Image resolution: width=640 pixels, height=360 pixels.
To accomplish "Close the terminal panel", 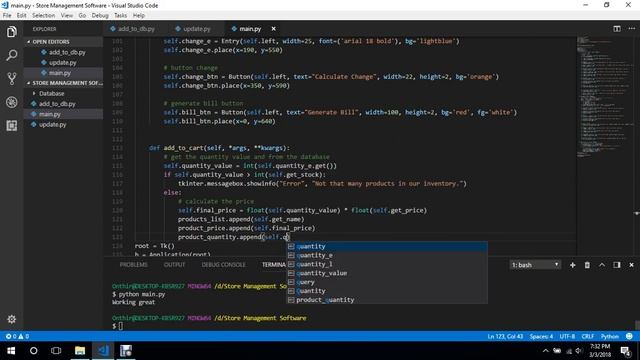I will pos(631,265).
